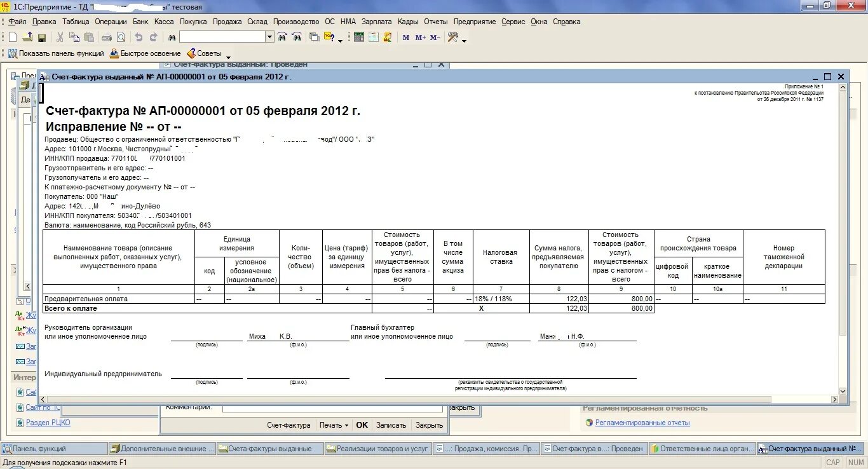Click Показать панель функций
This screenshot has height=469, width=868.
tap(56, 54)
